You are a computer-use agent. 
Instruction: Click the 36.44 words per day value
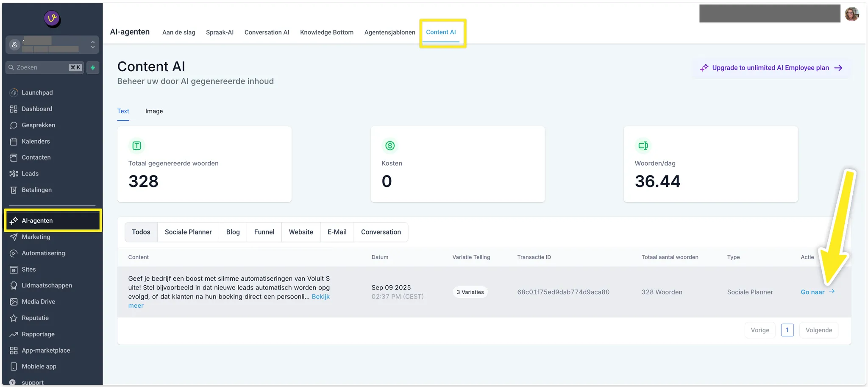click(657, 181)
